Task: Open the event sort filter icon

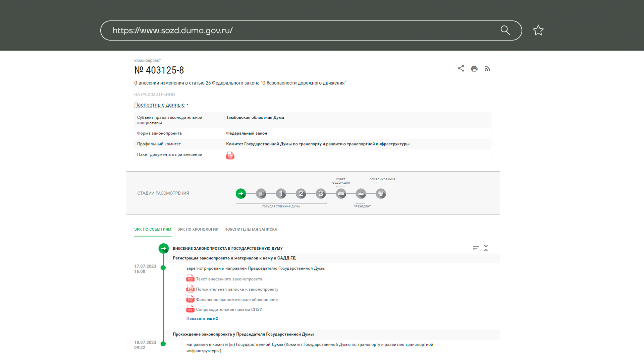Action: click(476, 248)
